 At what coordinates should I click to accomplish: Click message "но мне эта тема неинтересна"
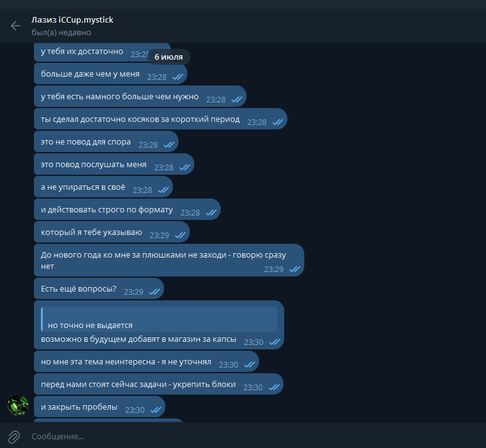click(x=146, y=361)
